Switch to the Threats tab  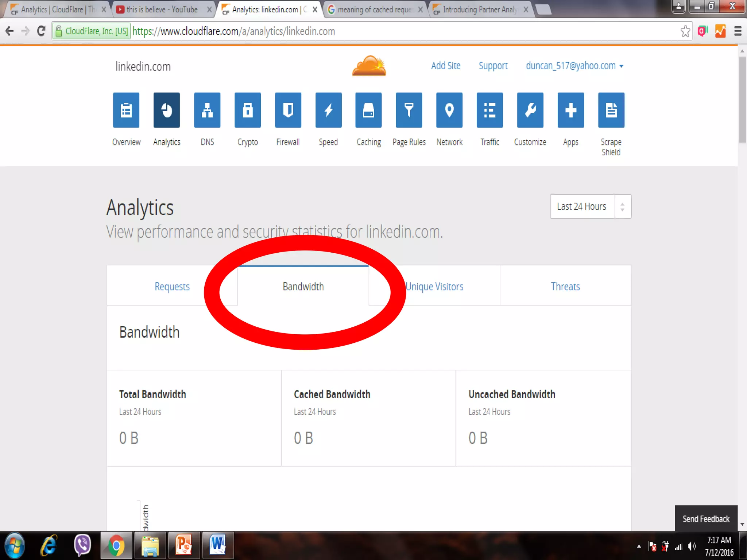pyautogui.click(x=565, y=287)
